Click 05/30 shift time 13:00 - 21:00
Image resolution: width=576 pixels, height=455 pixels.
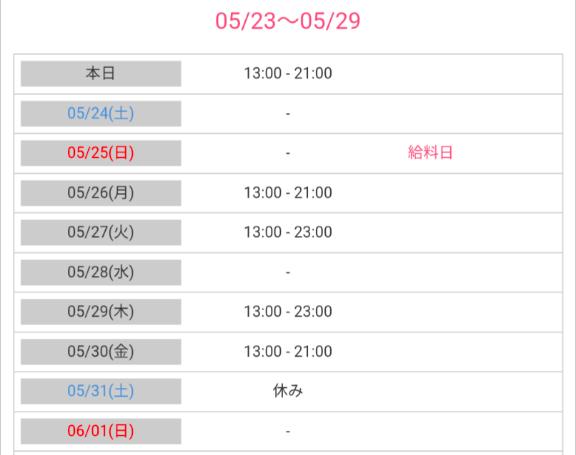[x=288, y=351]
